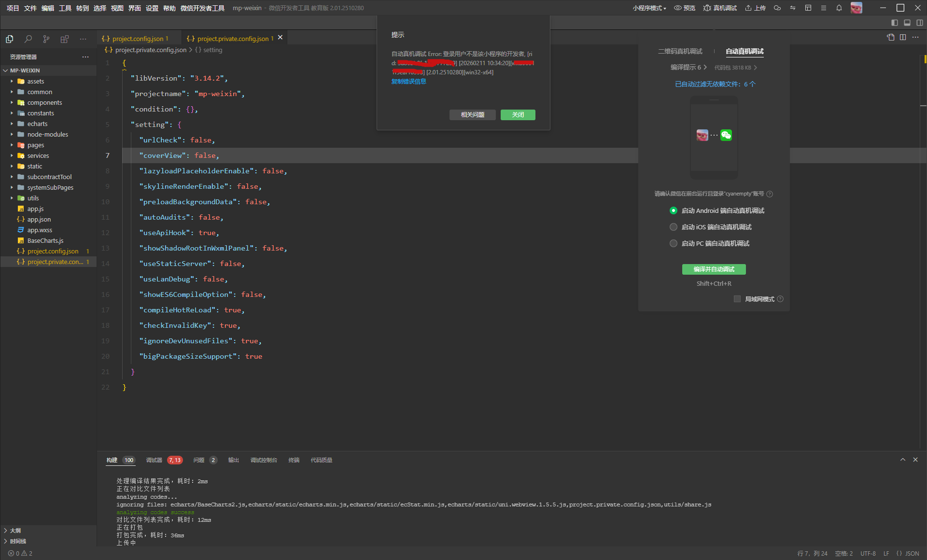Open the extensions icon in activity bar

[x=64, y=39]
